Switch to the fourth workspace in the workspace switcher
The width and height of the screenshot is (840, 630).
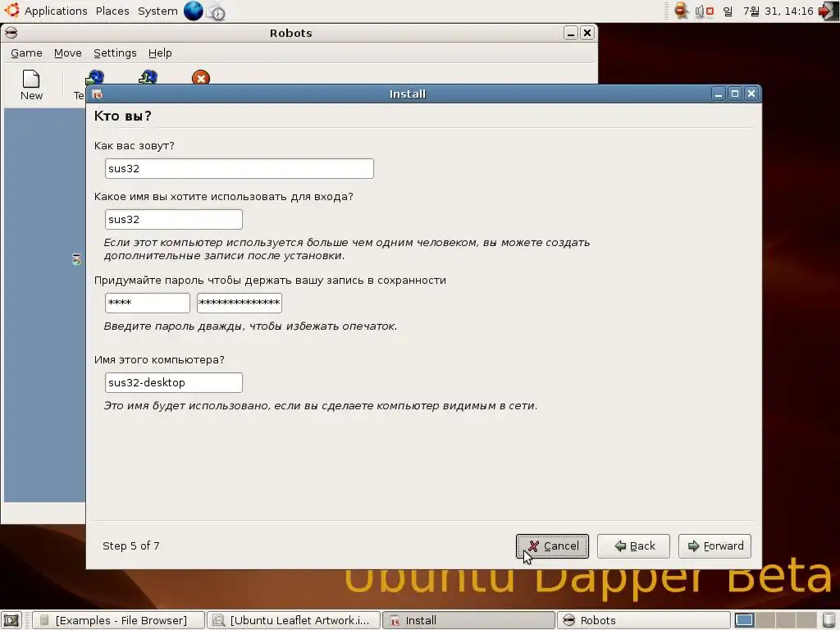click(x=806, y=620)
